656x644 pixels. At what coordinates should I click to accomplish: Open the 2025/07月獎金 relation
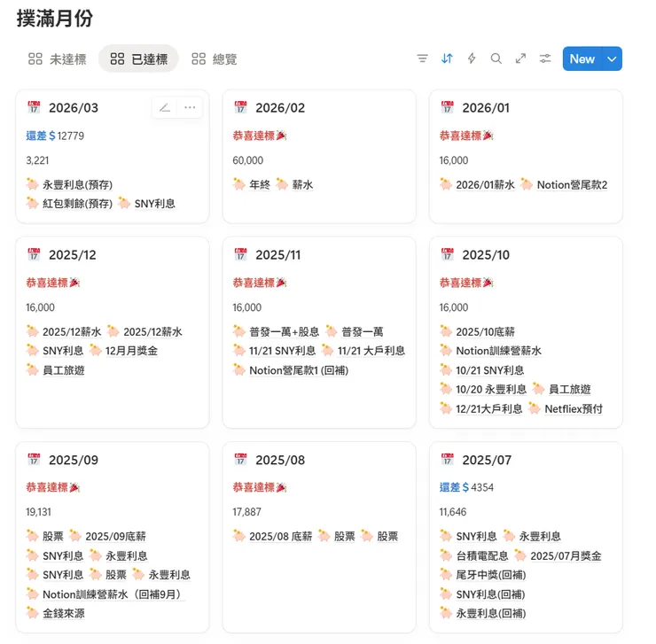tap(566, 555)
